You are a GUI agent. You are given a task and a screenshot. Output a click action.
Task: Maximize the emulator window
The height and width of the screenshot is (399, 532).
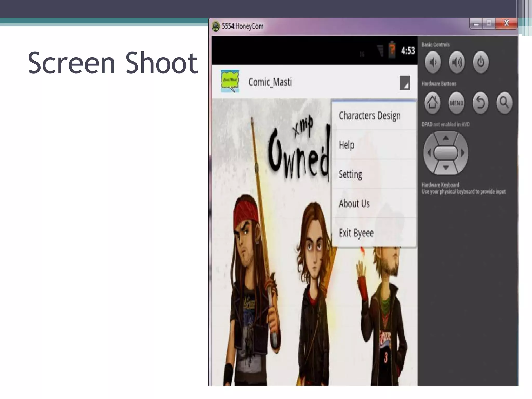coord(489,24)
